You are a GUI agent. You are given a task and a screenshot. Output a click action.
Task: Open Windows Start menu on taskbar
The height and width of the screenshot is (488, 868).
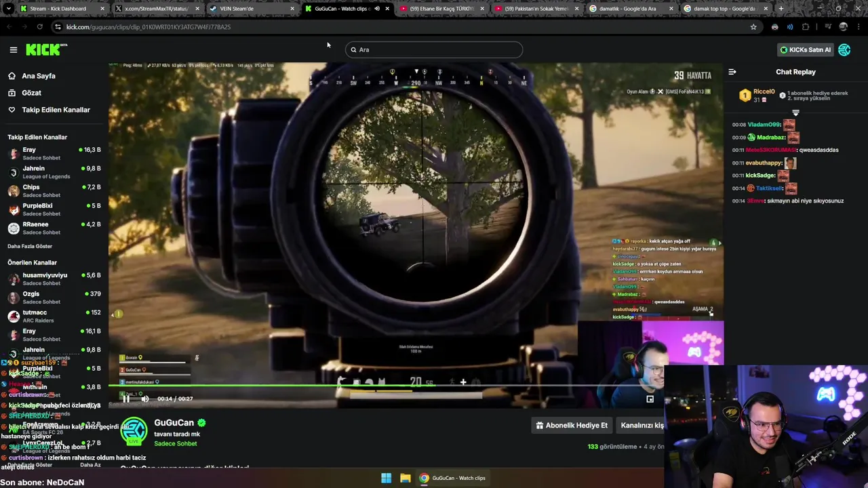point(386,478)
